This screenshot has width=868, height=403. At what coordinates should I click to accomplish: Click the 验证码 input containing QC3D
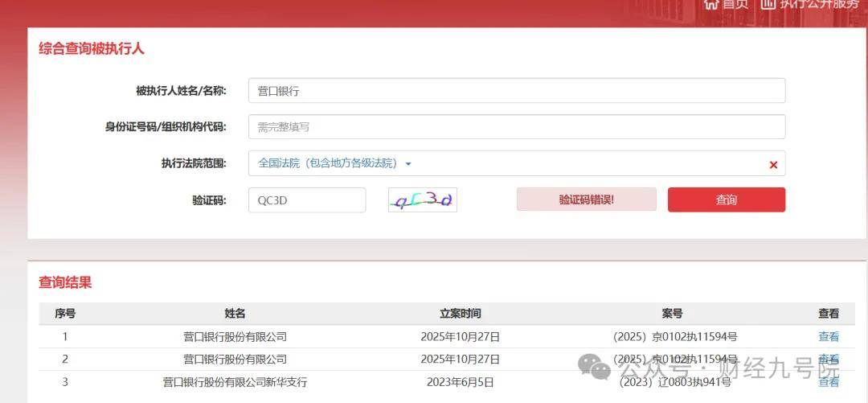click(x=306, y=200)
